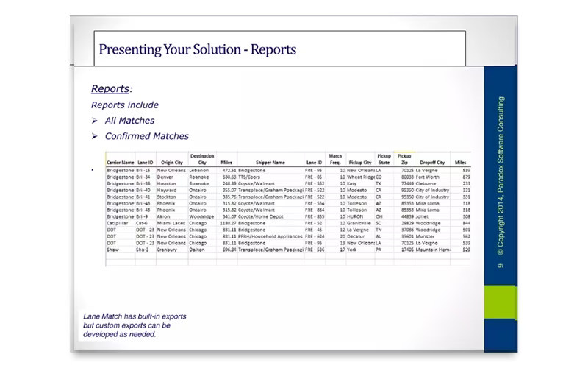Screen dimensions: 588x368
Task: Click the "Pickup City" column header
Action: coord(360,163)
